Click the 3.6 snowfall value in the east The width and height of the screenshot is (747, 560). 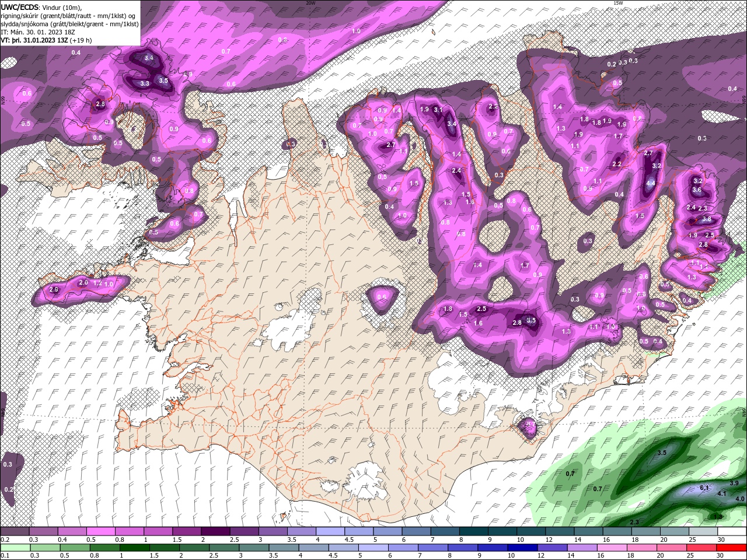coord(696,190)
